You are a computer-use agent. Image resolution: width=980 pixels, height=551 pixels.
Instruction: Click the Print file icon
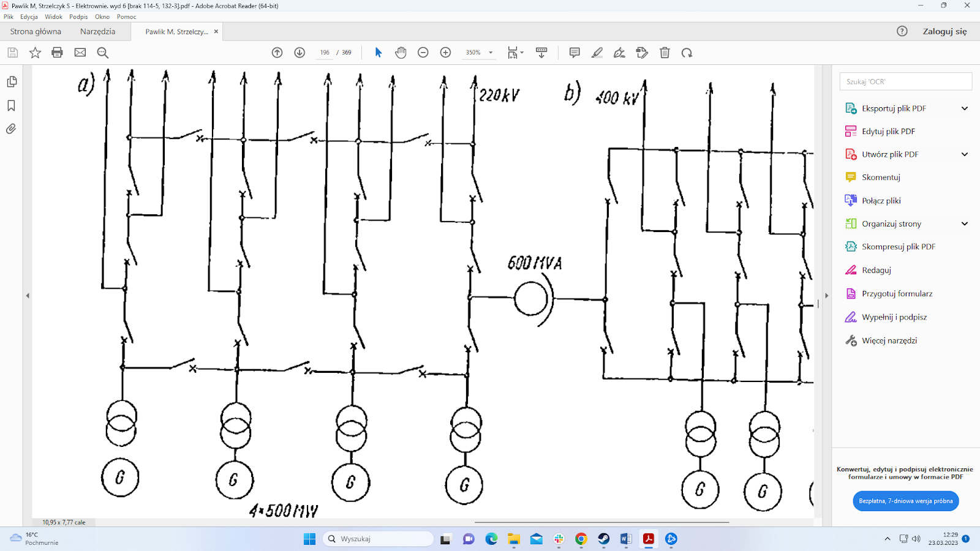pyautogui.click(x=57, y=53)
